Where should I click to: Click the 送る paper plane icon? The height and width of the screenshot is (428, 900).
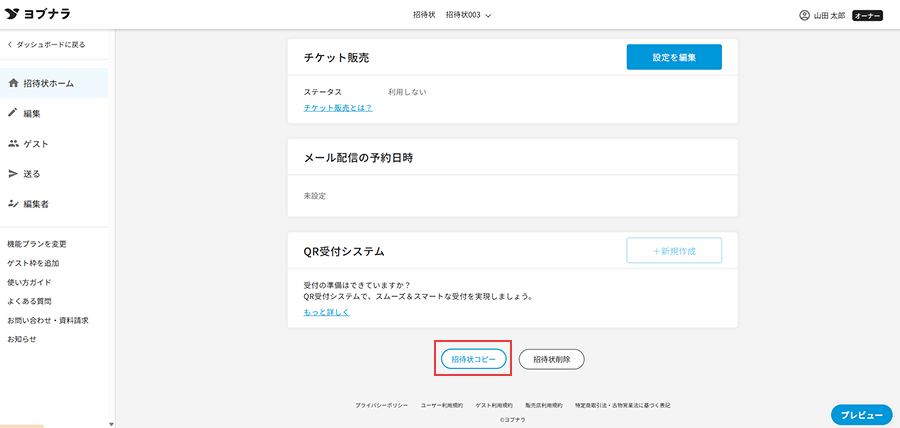tap(13, 173)
